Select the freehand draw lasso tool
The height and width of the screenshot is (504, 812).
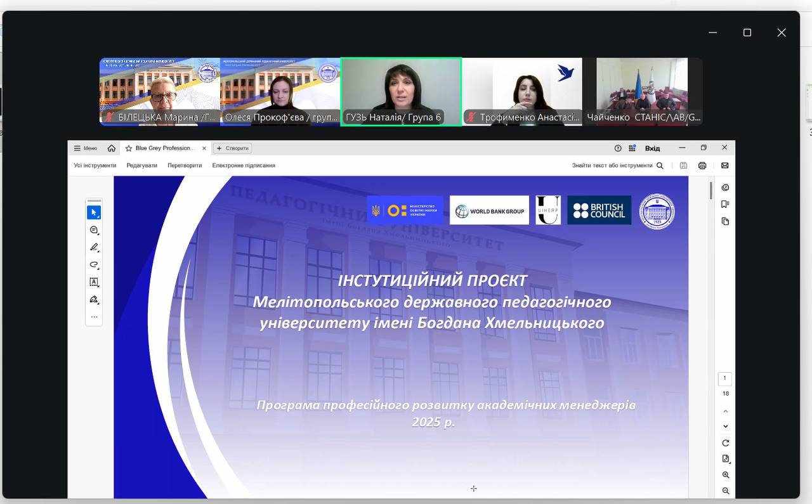[x=94, y=264]
